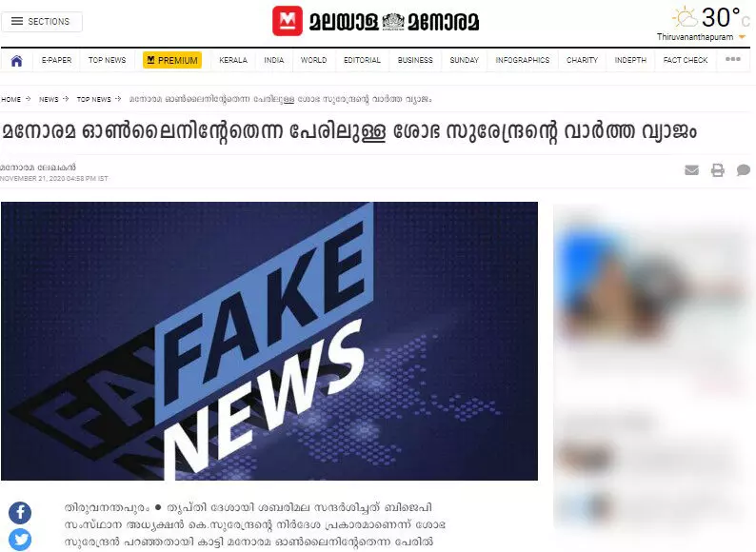Click TOP NEWS breadcrumb link

93,99
